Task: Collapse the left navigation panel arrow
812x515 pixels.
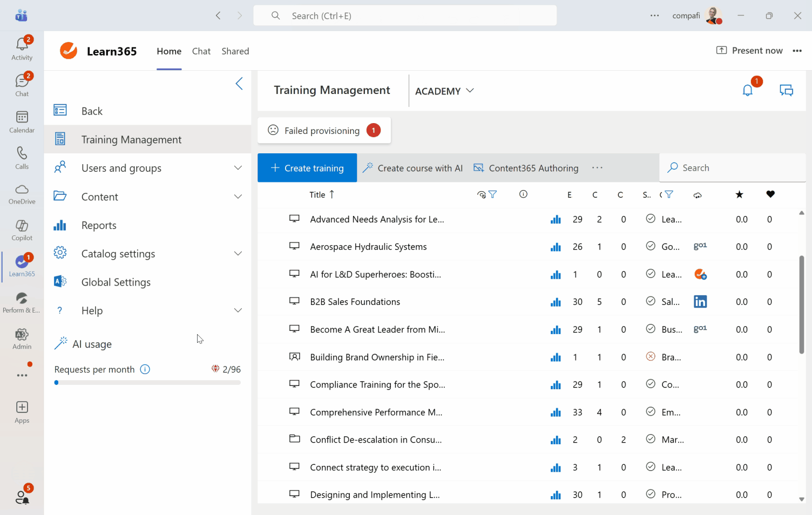Action: tap(239, 84)
